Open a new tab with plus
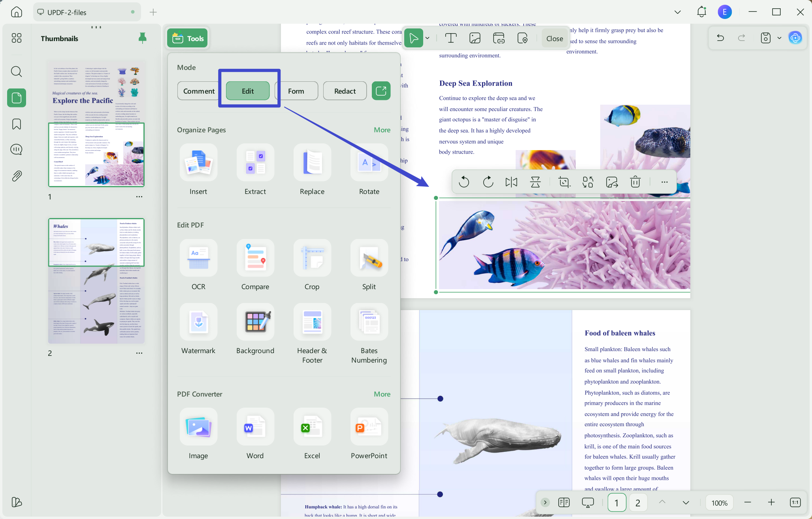The width and height of the screenshot is (812, 519). point(153,12)
